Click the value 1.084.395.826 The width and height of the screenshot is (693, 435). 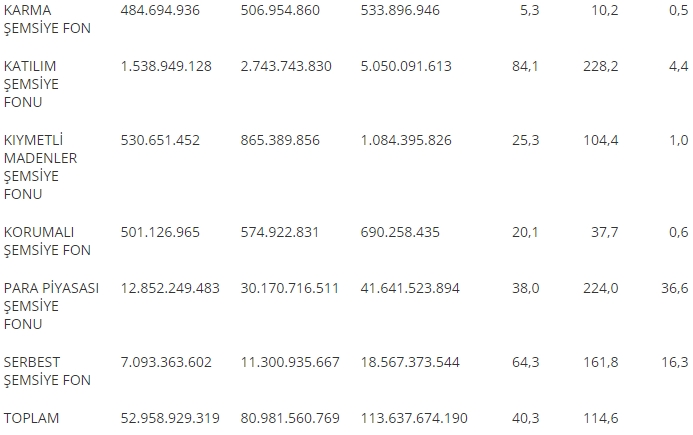tap(406, 141)
